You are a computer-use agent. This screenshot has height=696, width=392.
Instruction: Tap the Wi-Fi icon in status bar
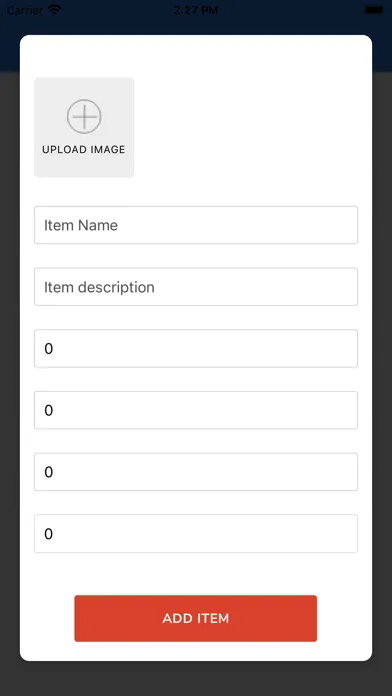click(55, 10)
